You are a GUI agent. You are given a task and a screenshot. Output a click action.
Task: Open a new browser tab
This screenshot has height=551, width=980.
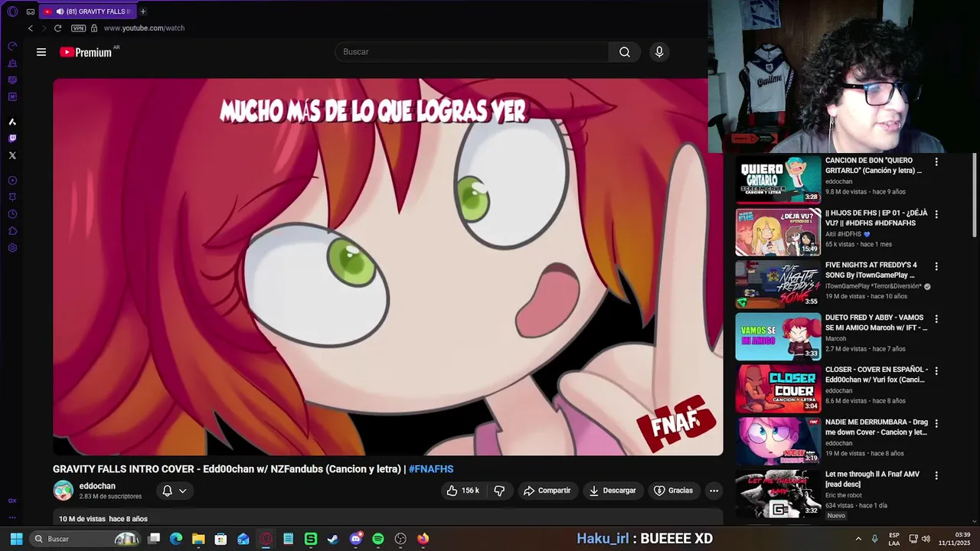point(143,11)
